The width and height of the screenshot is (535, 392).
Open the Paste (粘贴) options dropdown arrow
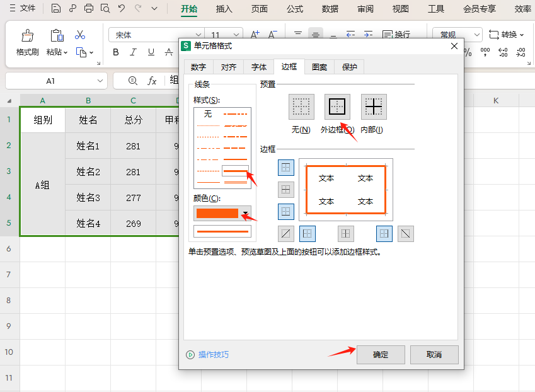click(x=66, y=52)
